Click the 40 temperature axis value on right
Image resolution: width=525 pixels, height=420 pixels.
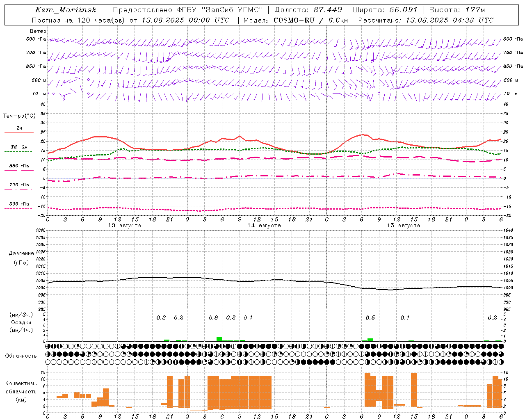pyautogui.click(x=506, y=104)
